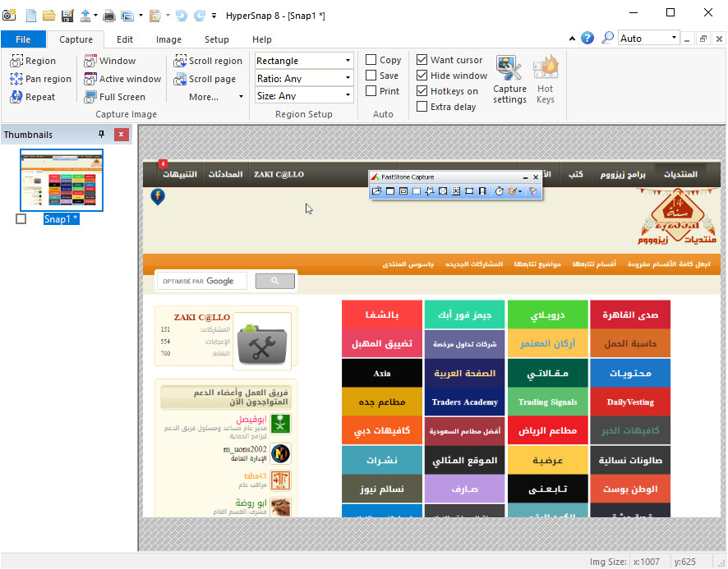Viewport: 728px width, 569px height.
Task: Click the Thumbnails panel title
Action: pyautogui.click(x=28, y=135)
